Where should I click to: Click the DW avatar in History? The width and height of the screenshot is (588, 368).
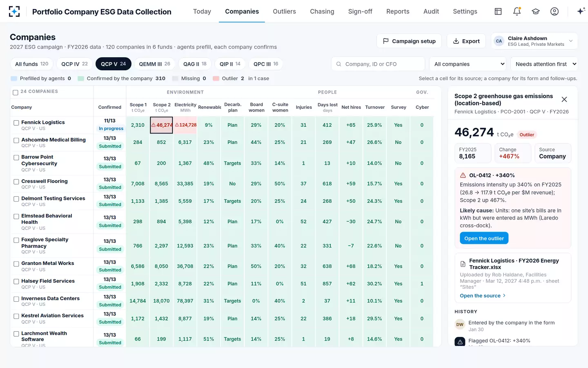(x=460, y=325)
